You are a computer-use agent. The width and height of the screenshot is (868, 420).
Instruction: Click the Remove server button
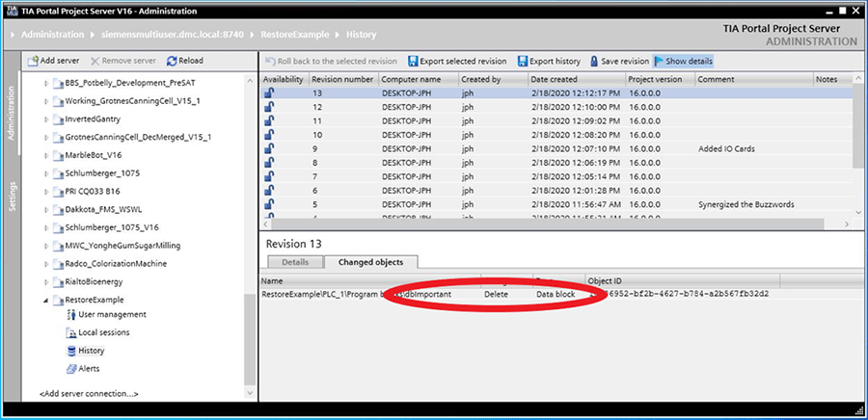click(x=122, y=61)
